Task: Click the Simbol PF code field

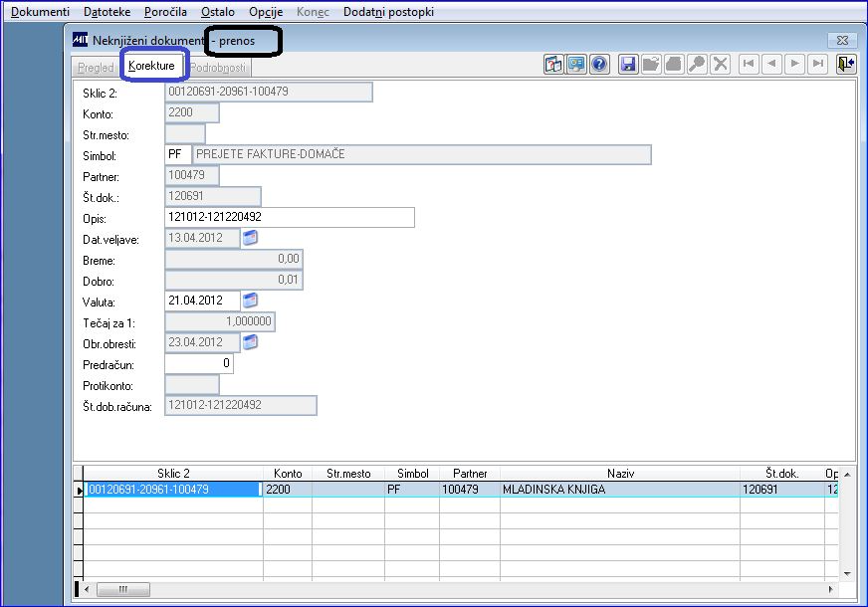Action: pos(178,154)
